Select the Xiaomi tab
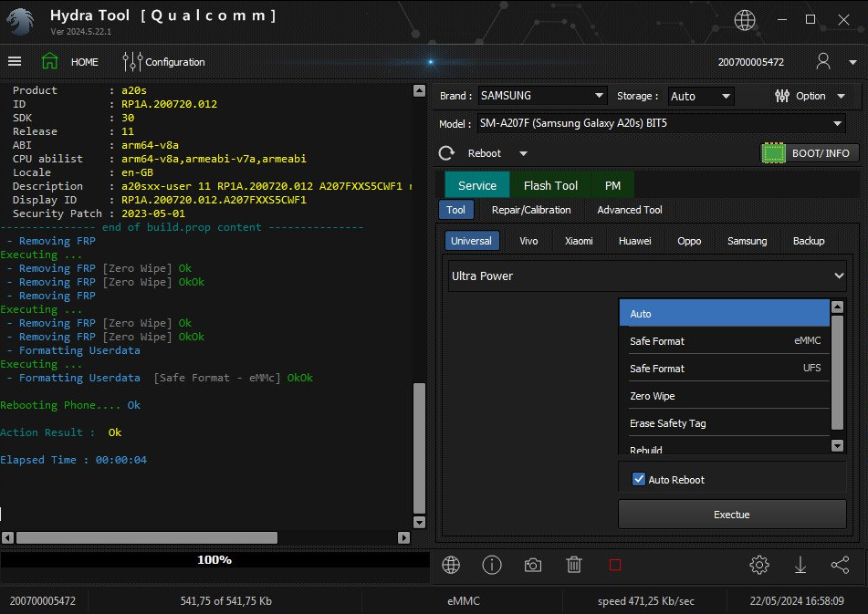 tap(579, 241)
